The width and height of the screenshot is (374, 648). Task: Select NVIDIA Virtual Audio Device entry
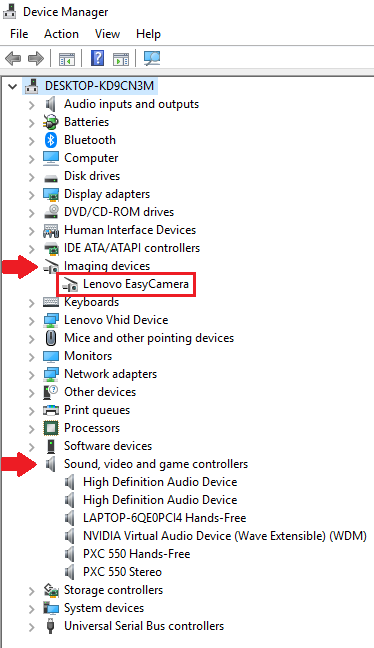click(225, 536)
